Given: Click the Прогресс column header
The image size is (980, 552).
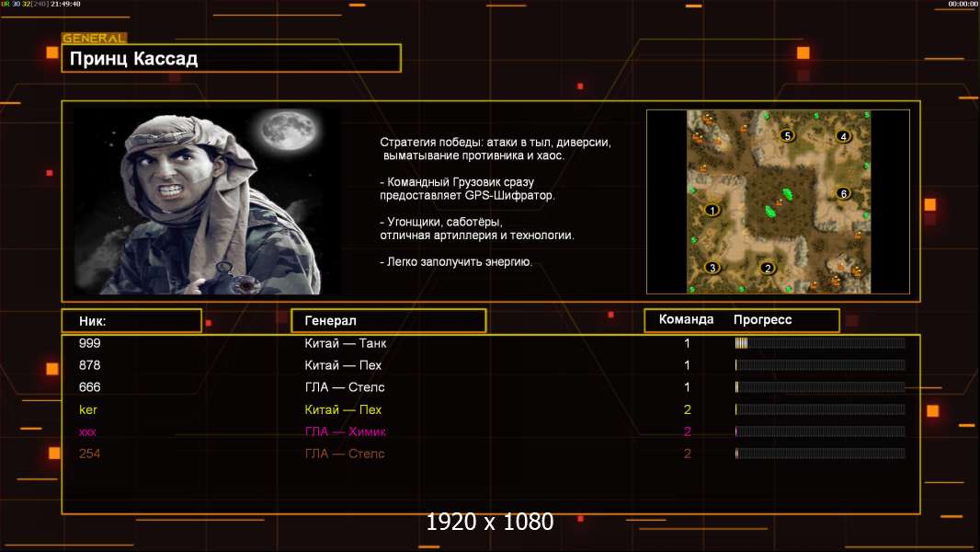Looking at the screenshot, I should [x=762, y=319].
